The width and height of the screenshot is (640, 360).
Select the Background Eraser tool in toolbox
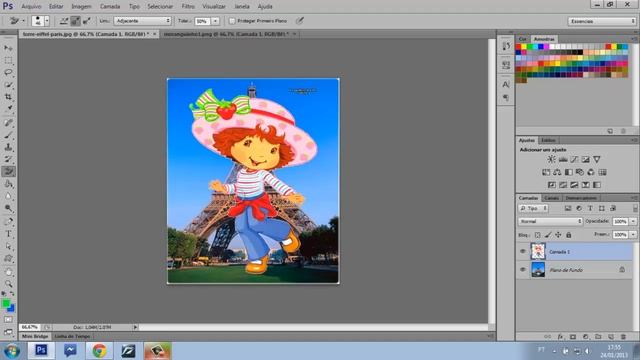point(8,171)
